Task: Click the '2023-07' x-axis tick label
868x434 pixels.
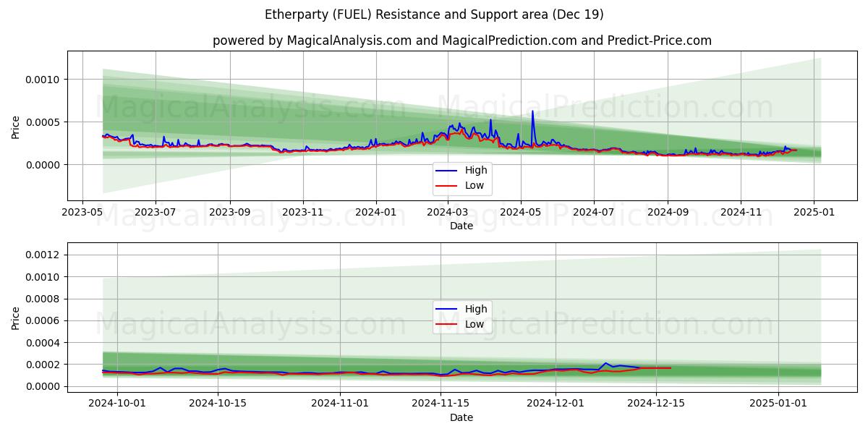Action: point(156,213)
